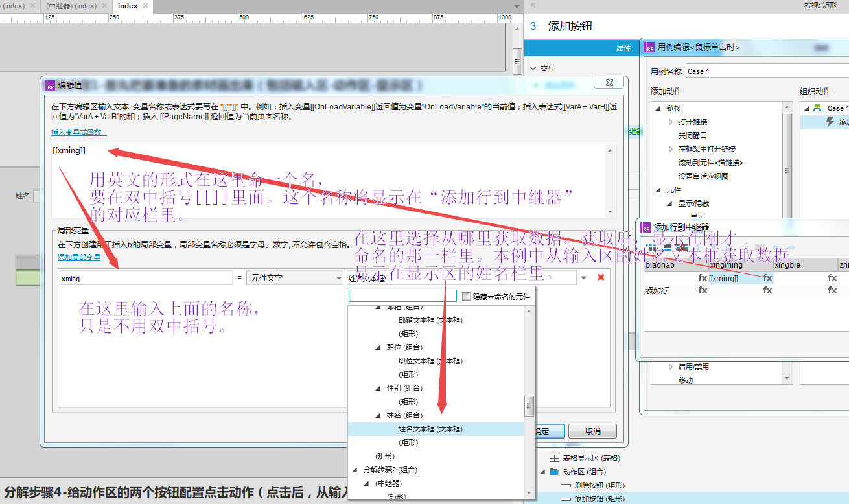Click fx icon in xingming 添加行 row
Image resolution: width=849 pixels, height=504 pixels.
767,290
